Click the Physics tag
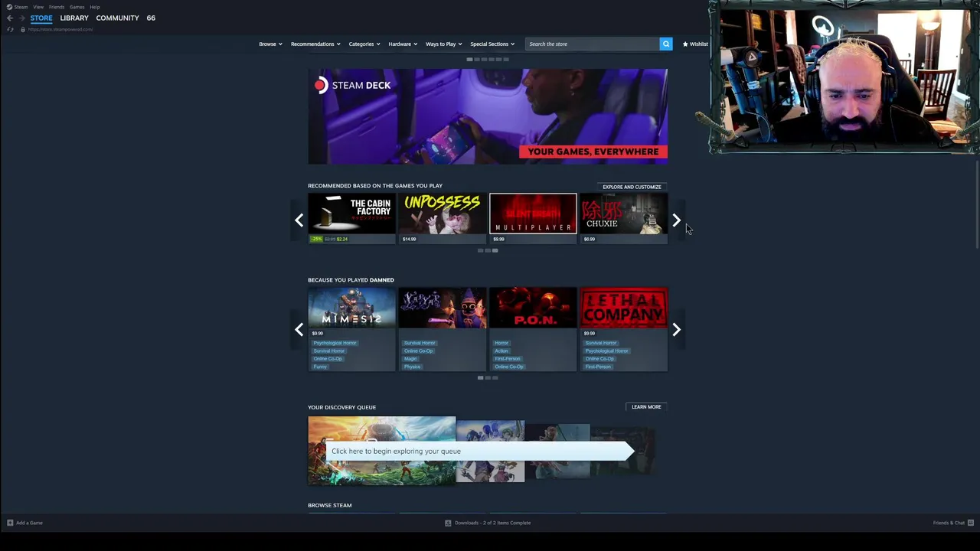Image resolution: width=980 pixels, height=551 pixels. tap(412, 367)
